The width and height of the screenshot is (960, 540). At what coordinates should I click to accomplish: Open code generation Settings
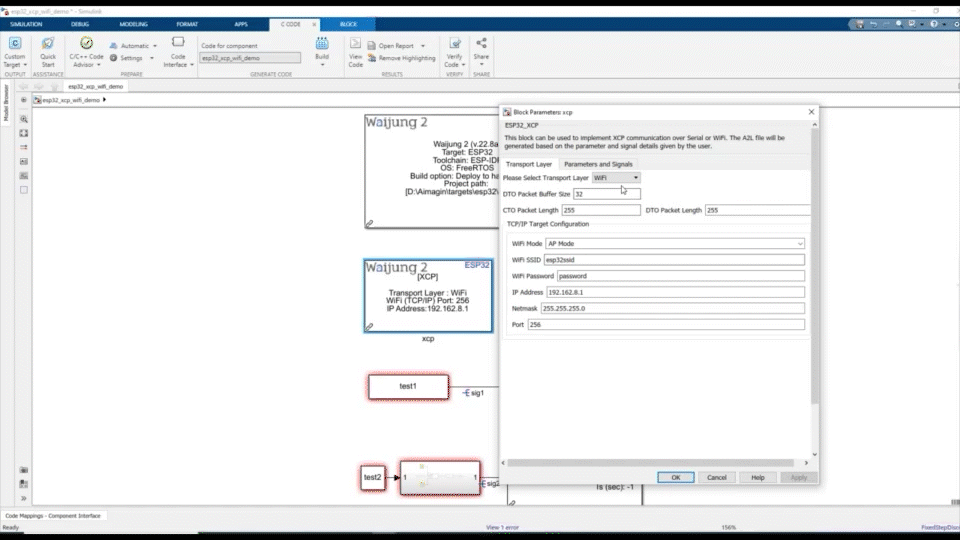coord(126,58)
